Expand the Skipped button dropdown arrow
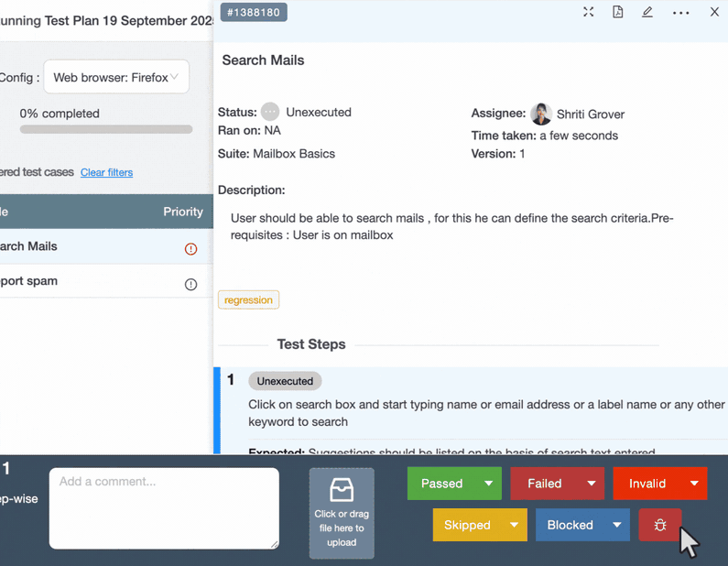This screenshot has height=566, width=728. (514, 525)
